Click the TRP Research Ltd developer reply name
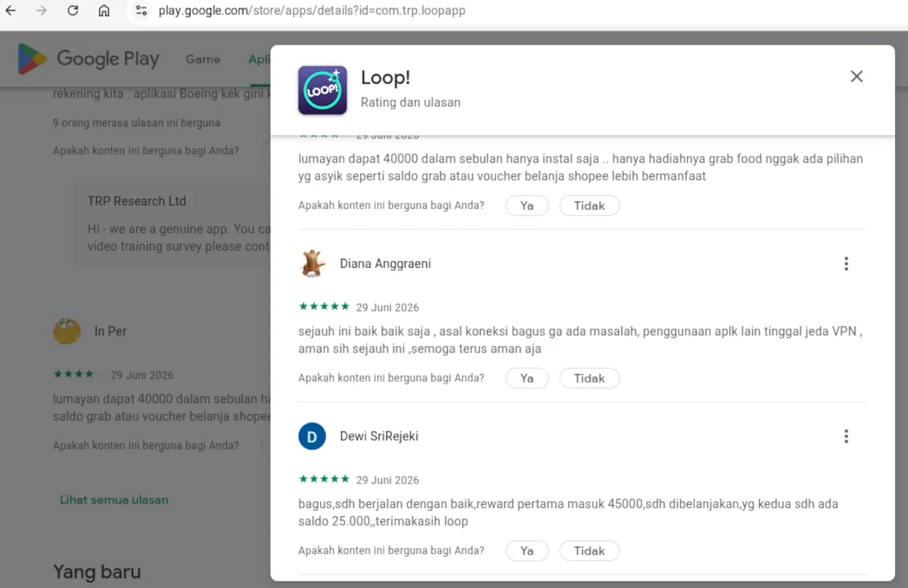This screenshot has height=588, width=908. click(137, 201)
